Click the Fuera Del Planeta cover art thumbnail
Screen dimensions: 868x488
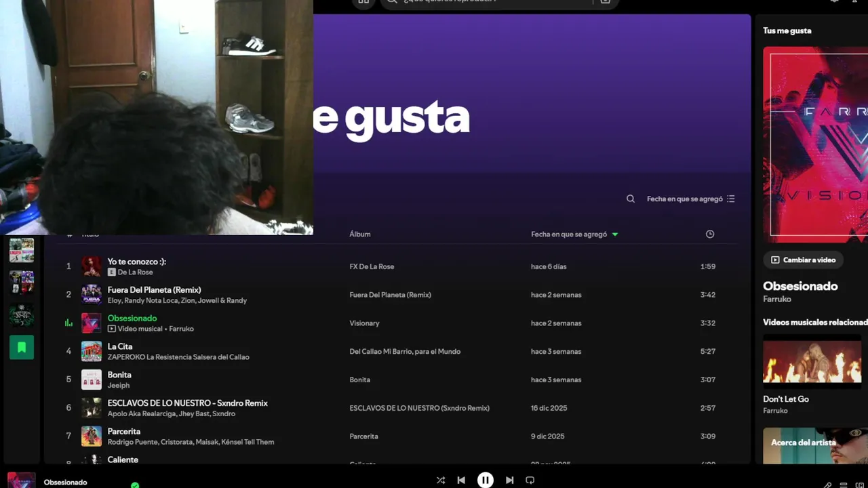tap(92, 295)
